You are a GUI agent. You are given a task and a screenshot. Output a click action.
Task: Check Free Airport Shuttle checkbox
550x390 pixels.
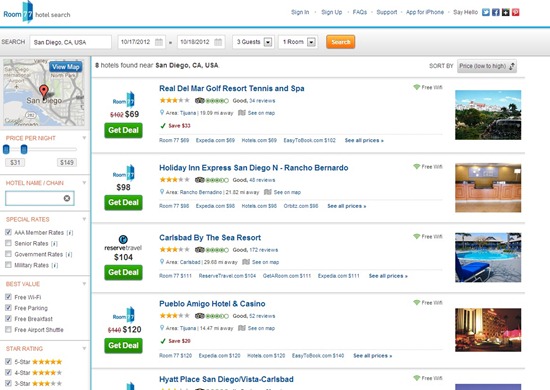(x=8, y=329)
